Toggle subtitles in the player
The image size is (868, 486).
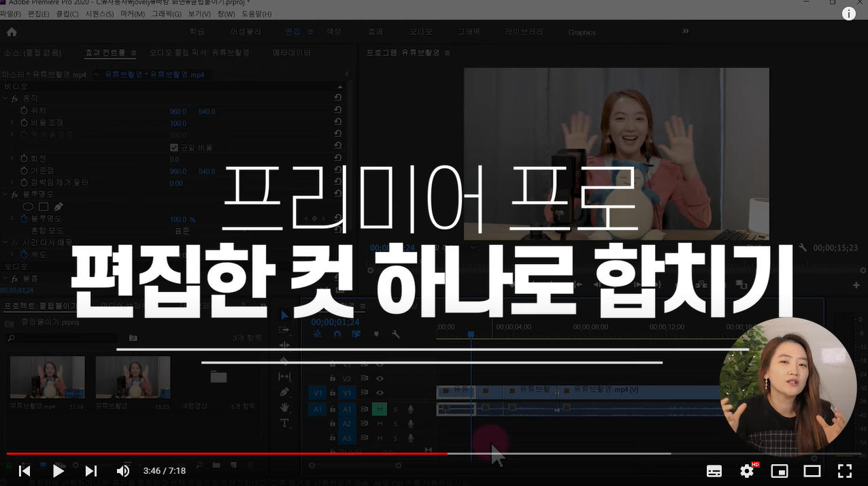click(714, 470)
